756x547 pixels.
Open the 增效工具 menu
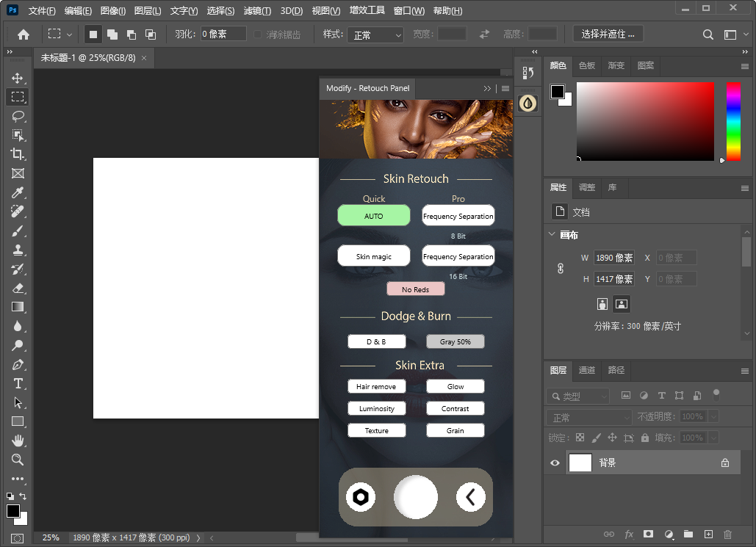pyautogui.click(x=367, y=10)
